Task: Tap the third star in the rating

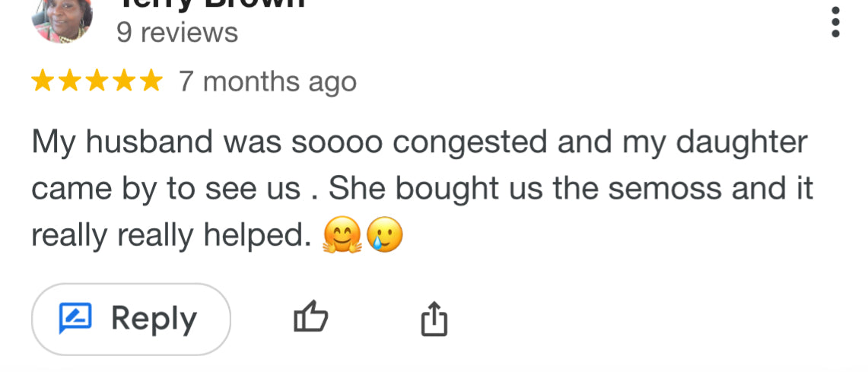Action: (97, 81)
